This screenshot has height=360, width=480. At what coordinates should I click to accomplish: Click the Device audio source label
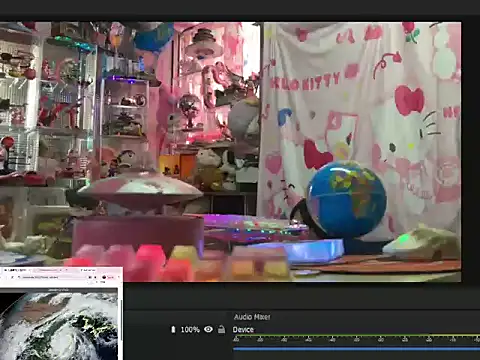click(x=243, y=330)
